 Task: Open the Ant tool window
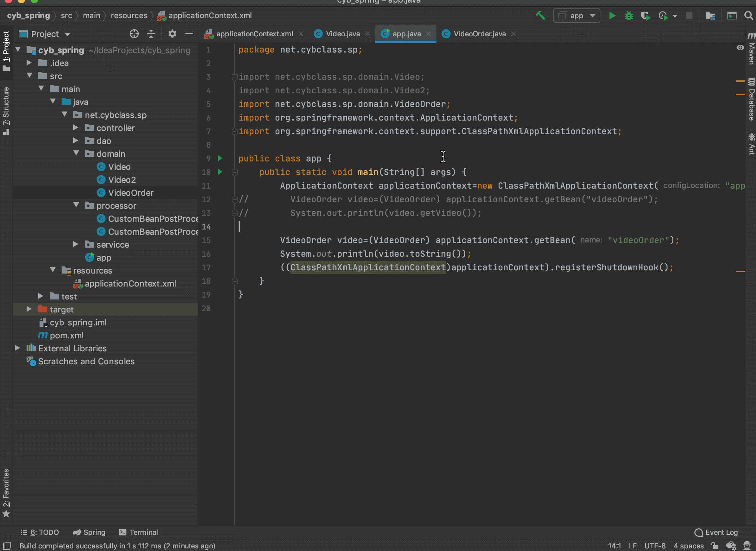click(751, 144)
